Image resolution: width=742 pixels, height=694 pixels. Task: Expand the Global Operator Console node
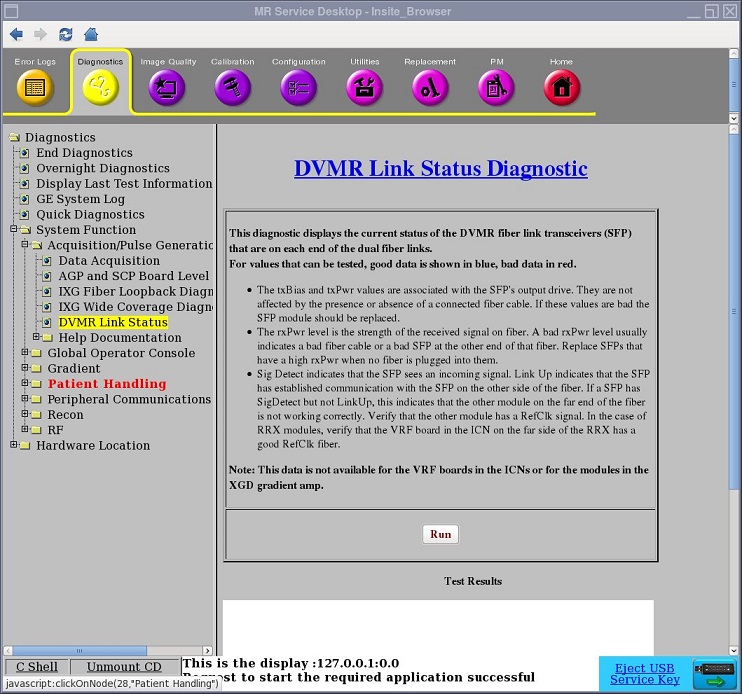coord(25,353)
